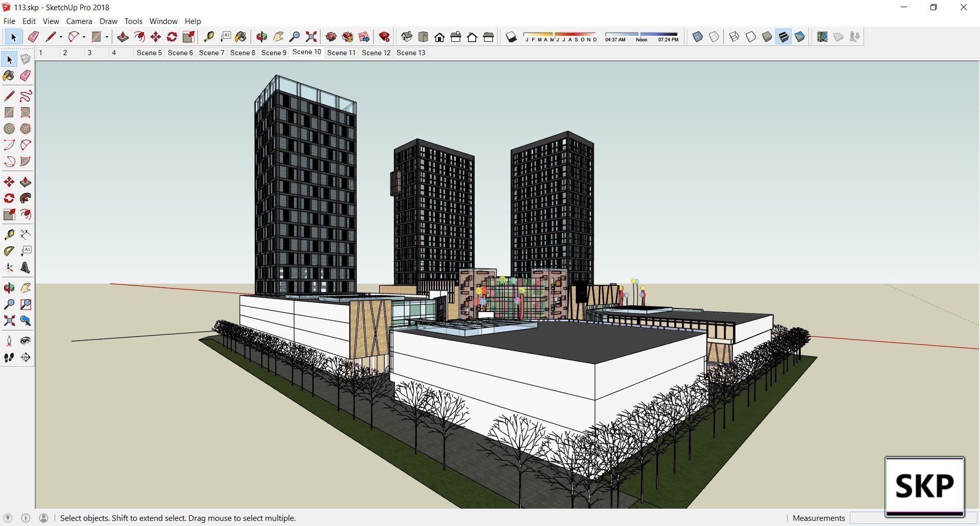Toggle Back Edges style
The image size is (980, 526).
coord(714,37)
